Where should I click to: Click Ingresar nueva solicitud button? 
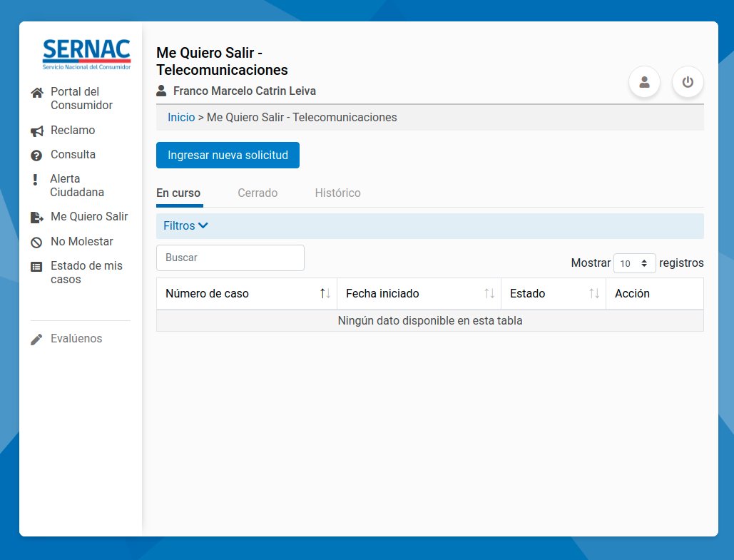[228, 155]
